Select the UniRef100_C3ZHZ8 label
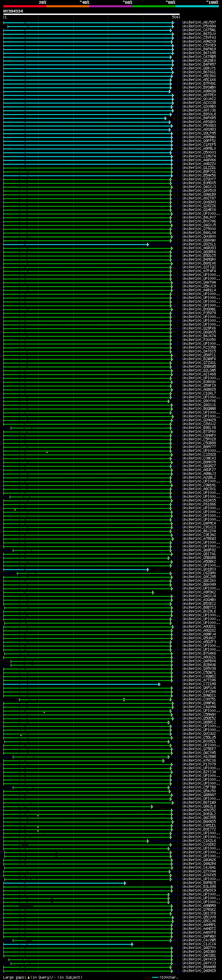Viewport: 222px width, 980px height. point(199,455)
